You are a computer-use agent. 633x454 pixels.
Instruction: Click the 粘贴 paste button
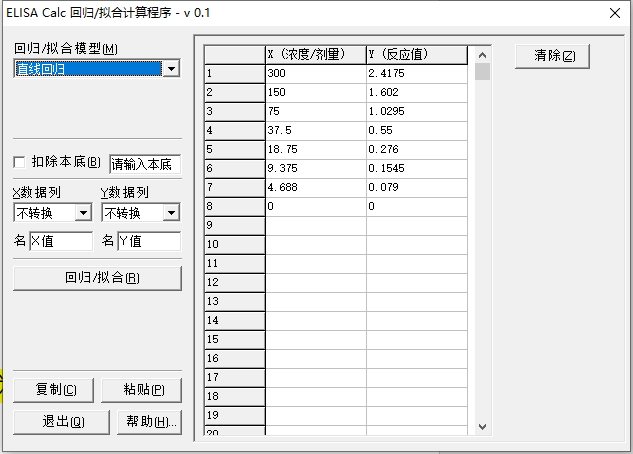[141, 390]
